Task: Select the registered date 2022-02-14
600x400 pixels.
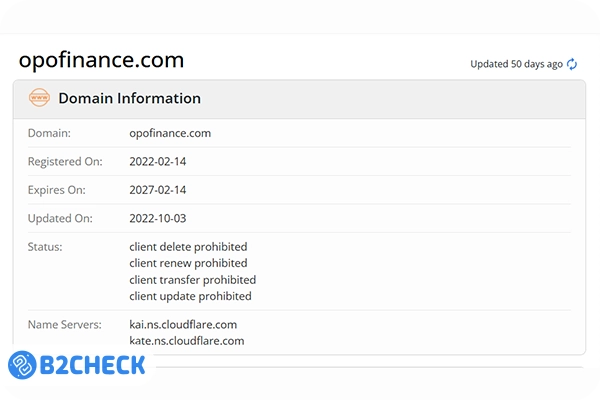Action: click(160, 161)
